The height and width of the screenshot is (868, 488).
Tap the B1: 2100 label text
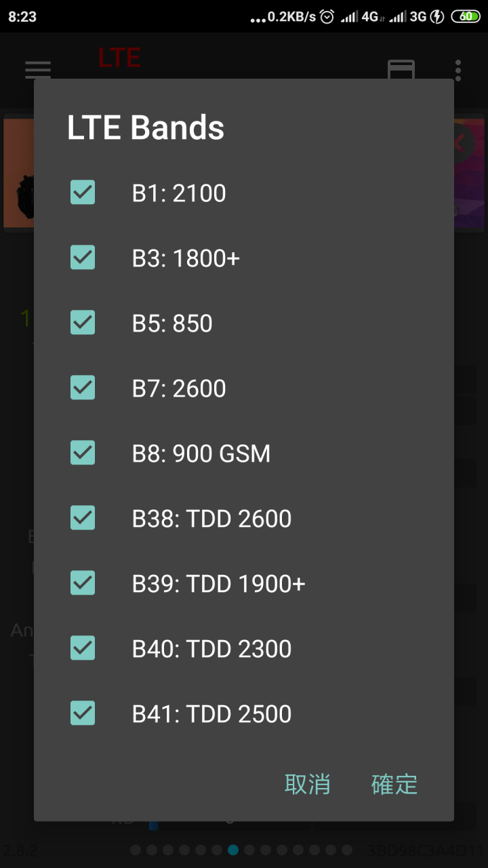click(179, 193)
